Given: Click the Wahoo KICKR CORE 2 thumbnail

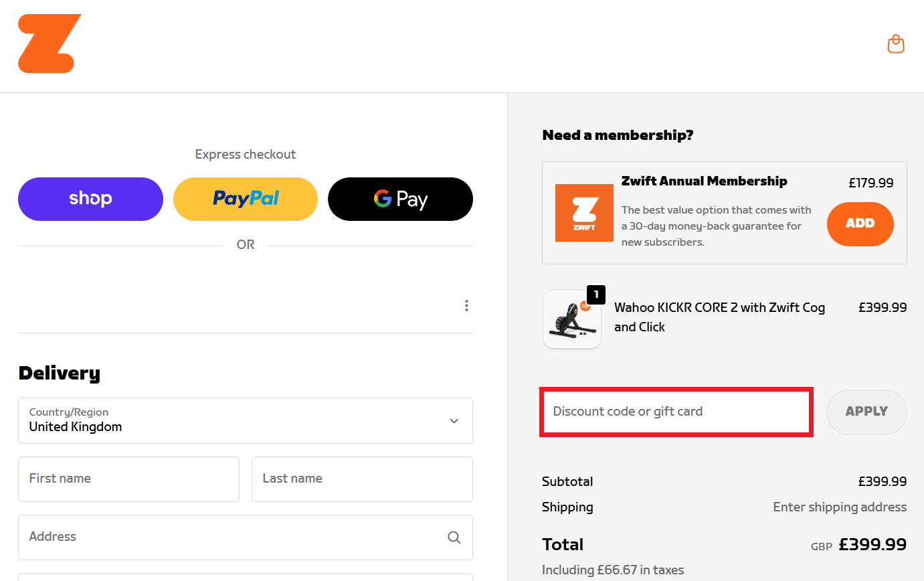Looking at the screenshot, I should (572, 319).
